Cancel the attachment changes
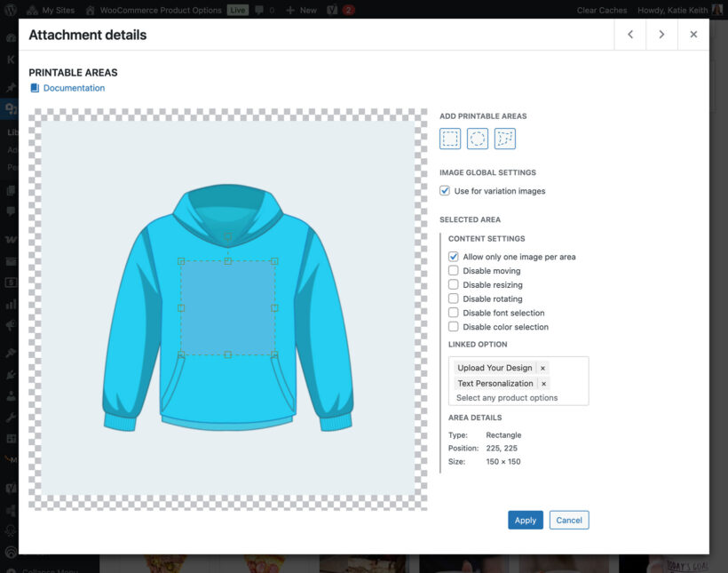 coord(568,520)
